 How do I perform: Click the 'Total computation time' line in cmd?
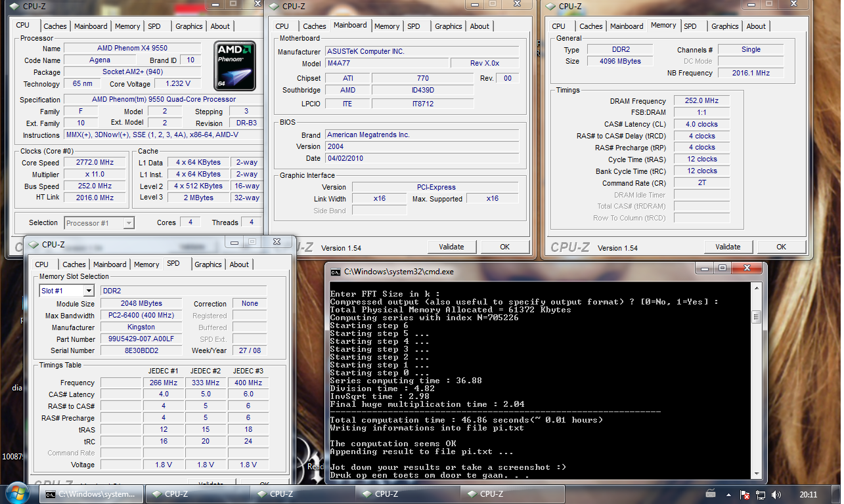click(466, 420)
